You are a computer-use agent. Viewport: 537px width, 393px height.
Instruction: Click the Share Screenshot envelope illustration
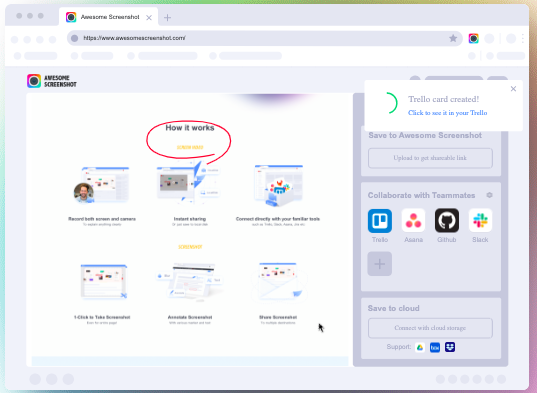[278, 282]
